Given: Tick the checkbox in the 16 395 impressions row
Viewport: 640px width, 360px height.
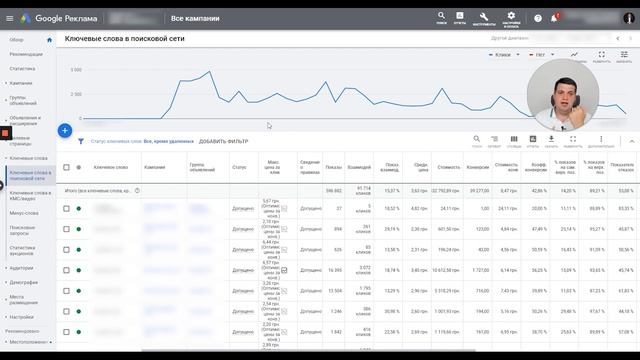Looking at the screenshot, I should pyautogui.click(x=66, y=270).
